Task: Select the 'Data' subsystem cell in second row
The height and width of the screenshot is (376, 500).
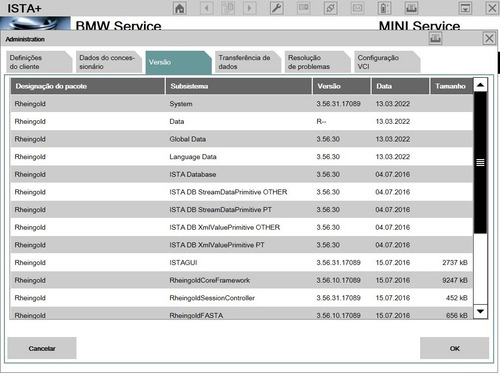Action: (x=177, y=122)
